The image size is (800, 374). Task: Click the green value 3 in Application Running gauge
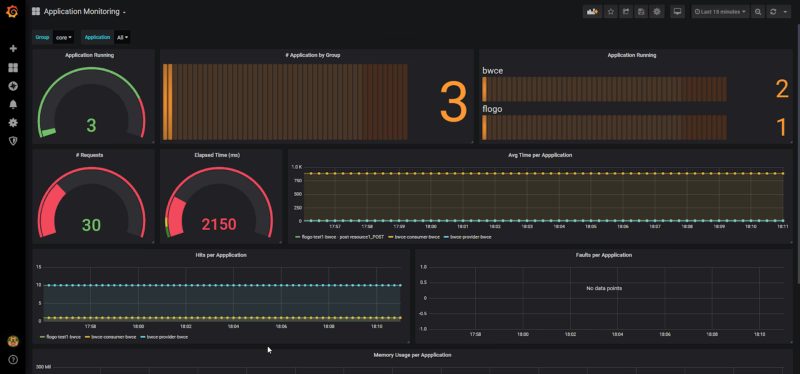[91, 126]
